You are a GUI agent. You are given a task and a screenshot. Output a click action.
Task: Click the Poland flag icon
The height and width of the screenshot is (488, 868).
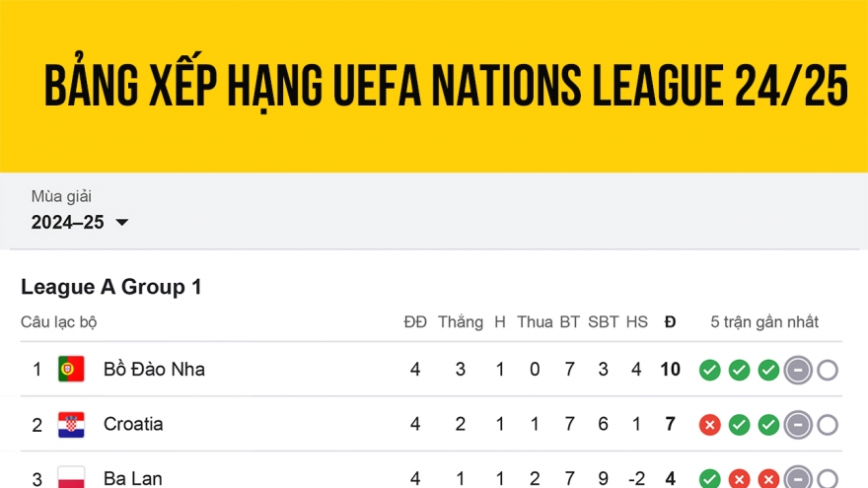pos(71,478)
